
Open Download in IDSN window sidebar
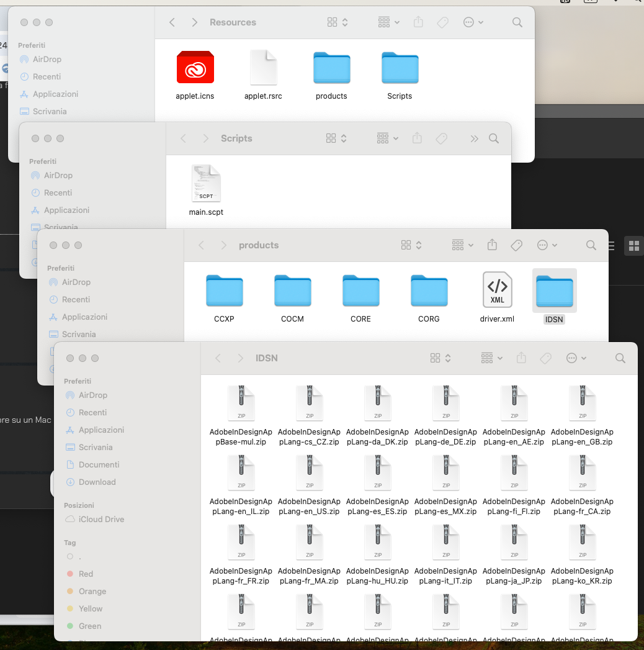[x=91, y=482]
